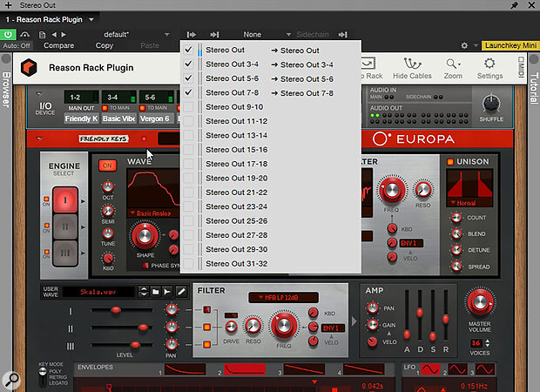Image resolution: width=540 pixels, height=392 pixels.
Task: Toggle the oscillator ON button
Action: (107, 166)
